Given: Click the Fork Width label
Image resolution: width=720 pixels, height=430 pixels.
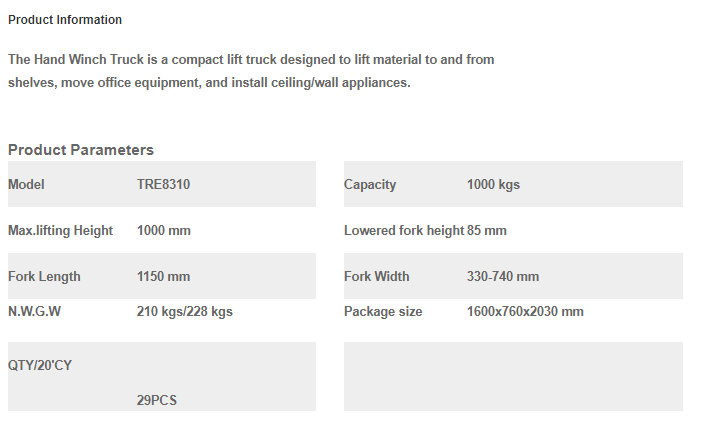Looking at the screenshot, I should [x=377, y=276].
